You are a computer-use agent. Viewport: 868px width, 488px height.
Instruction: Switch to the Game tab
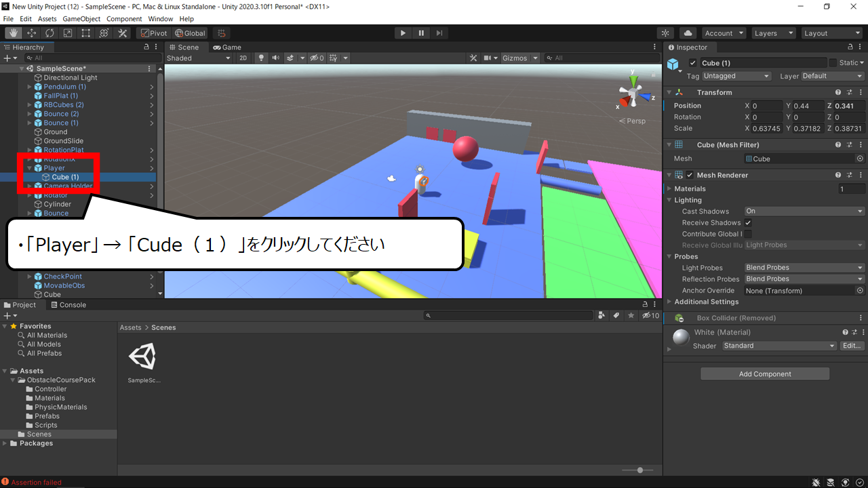[x=227, y=47]
